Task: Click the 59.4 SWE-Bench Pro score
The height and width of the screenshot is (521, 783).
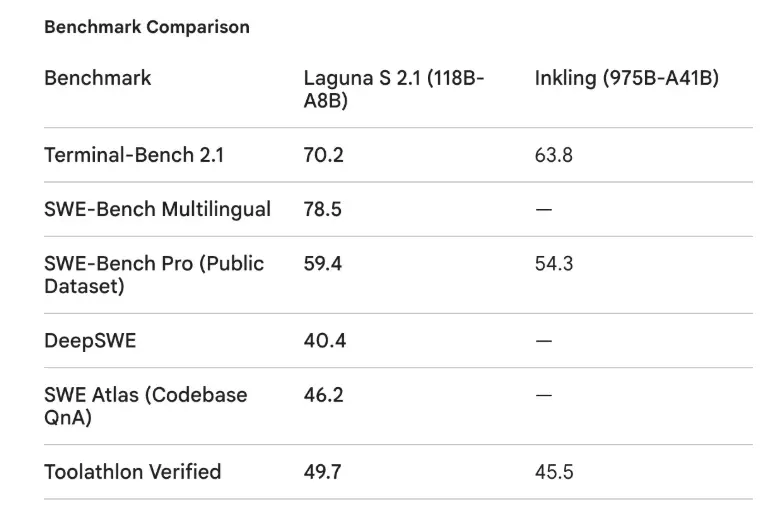Action: point(323,264)
